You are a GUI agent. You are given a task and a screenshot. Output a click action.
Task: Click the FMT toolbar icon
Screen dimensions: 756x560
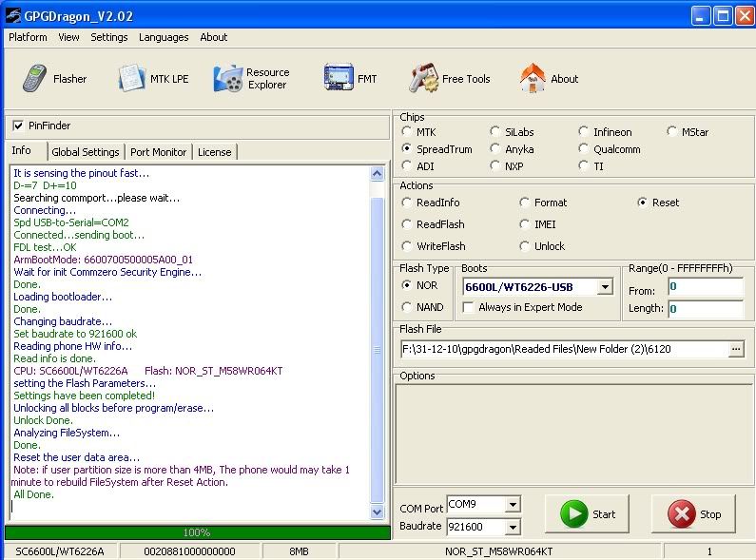point(339,77)
